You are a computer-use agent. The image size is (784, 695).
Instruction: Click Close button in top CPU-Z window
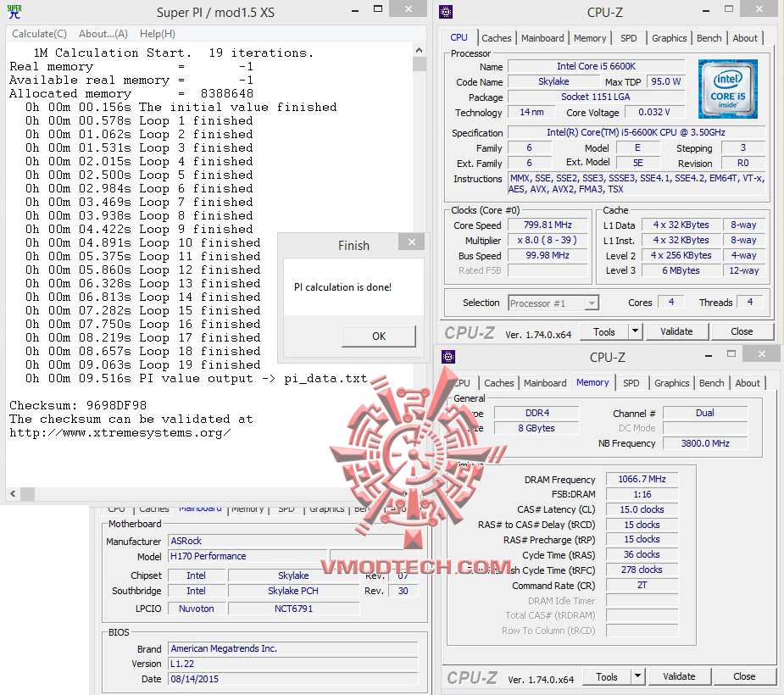[742, 331]
